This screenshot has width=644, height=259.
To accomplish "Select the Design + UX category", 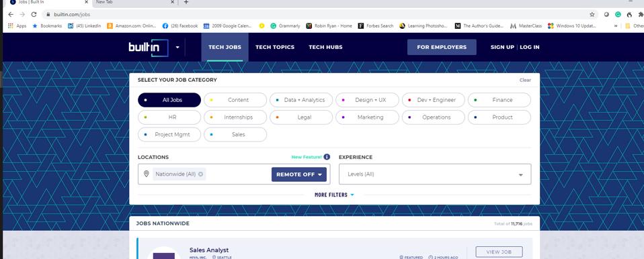I will 367,100.
